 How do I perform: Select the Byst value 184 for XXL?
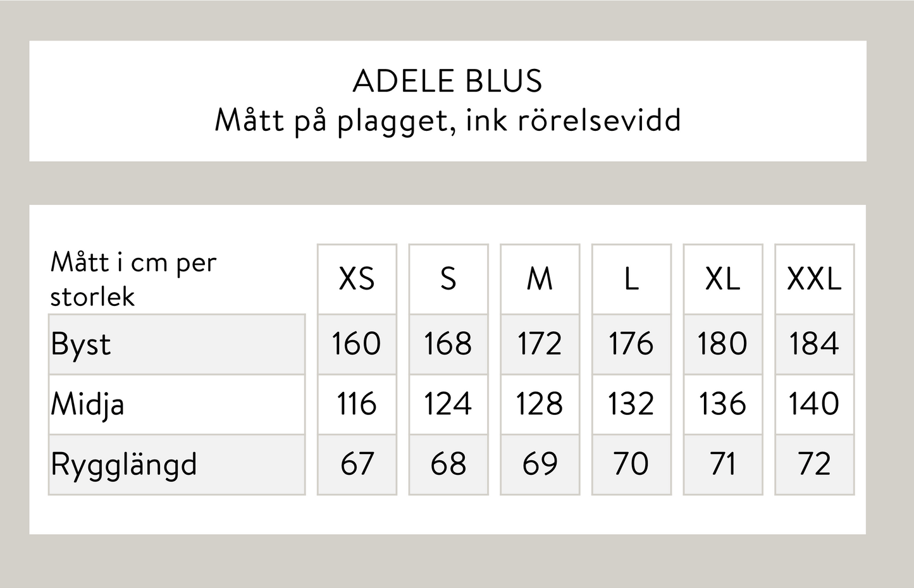[814, 344]
